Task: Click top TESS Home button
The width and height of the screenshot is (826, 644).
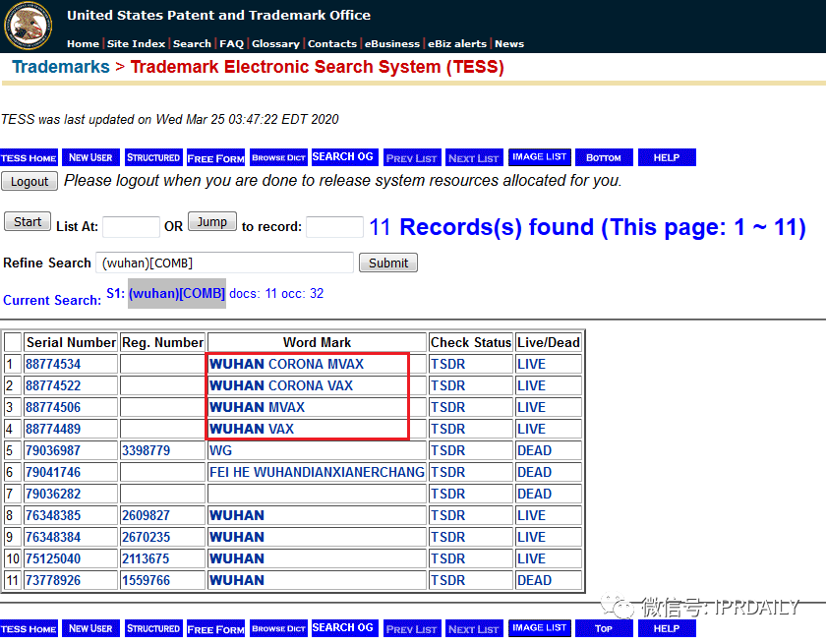Action: click(29, 157)
